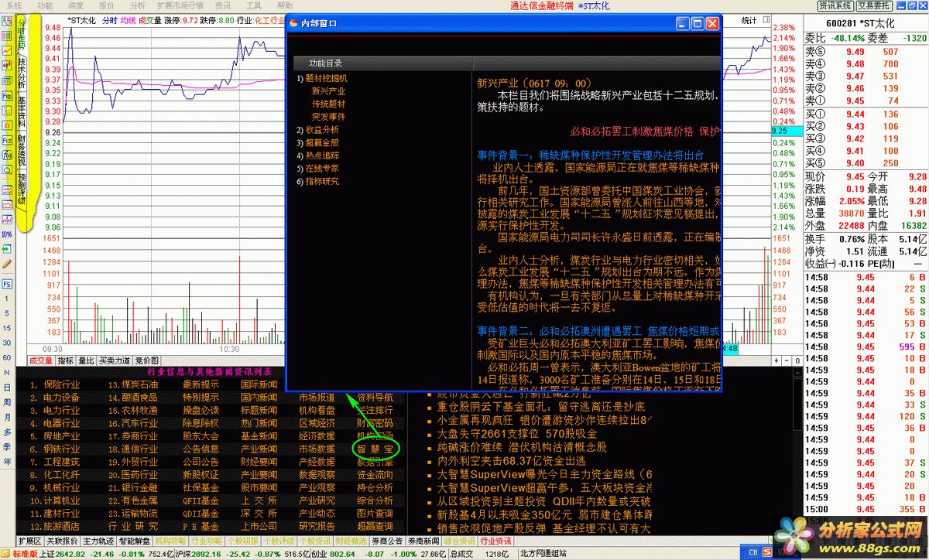Click the green arrow icon in left toolbar
Viewport: 929px width, 560px height.
pyautogui.click(x=7, y=248)
